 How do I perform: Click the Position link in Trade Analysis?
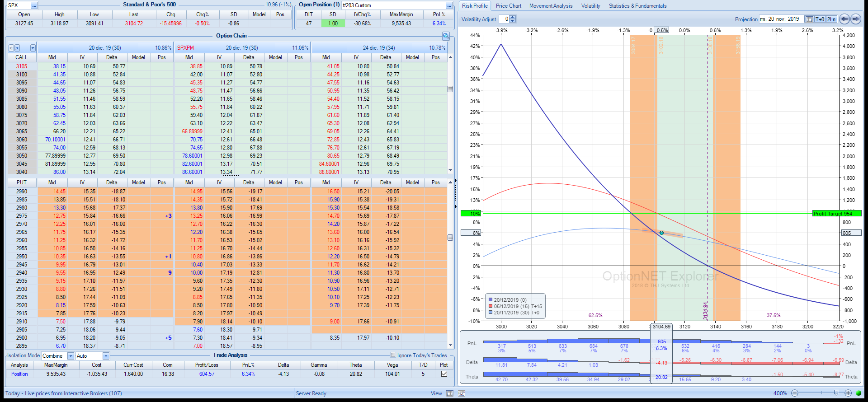coord(19,374)
